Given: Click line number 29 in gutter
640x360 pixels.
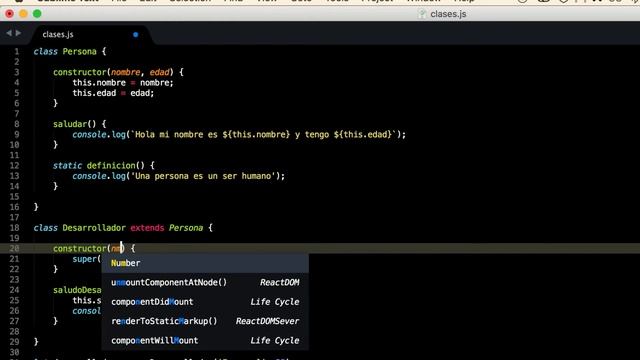Looking at the screenshot, I should (14, 342).
